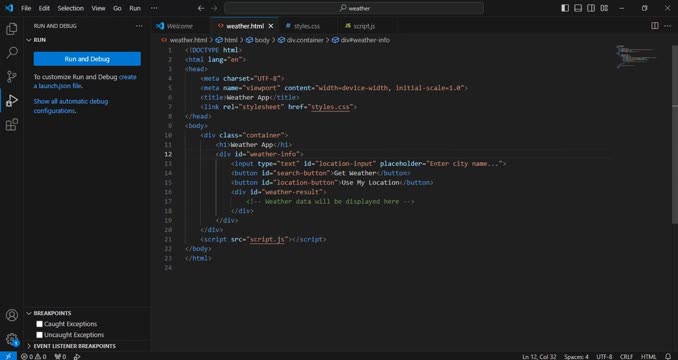Click the weather search command center

354,8
